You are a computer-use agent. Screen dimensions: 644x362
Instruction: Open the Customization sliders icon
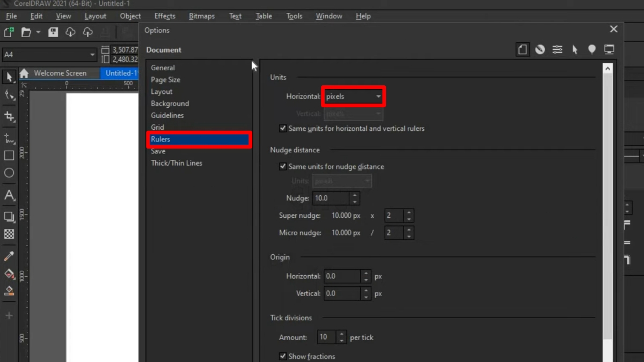click(x=558, y=49)
